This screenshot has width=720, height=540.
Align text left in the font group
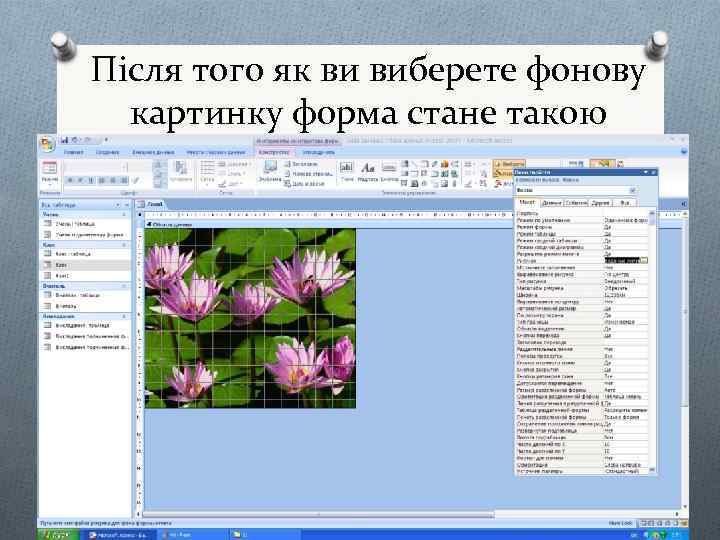tap(102, 180)
